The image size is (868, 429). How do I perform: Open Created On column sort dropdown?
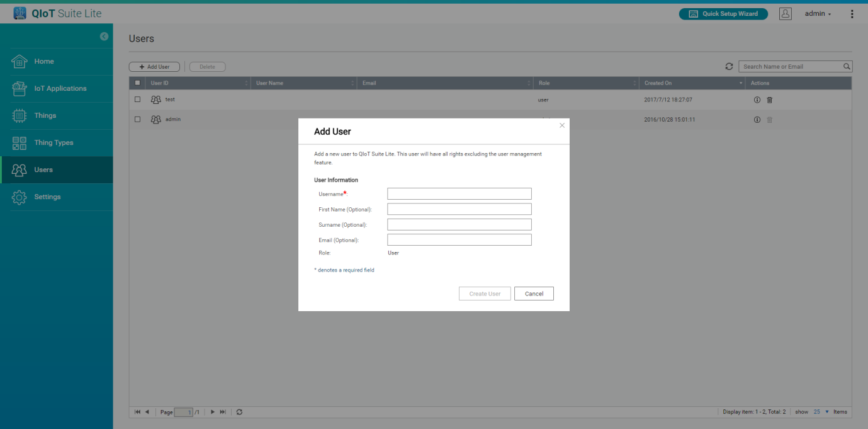point(740,83)
